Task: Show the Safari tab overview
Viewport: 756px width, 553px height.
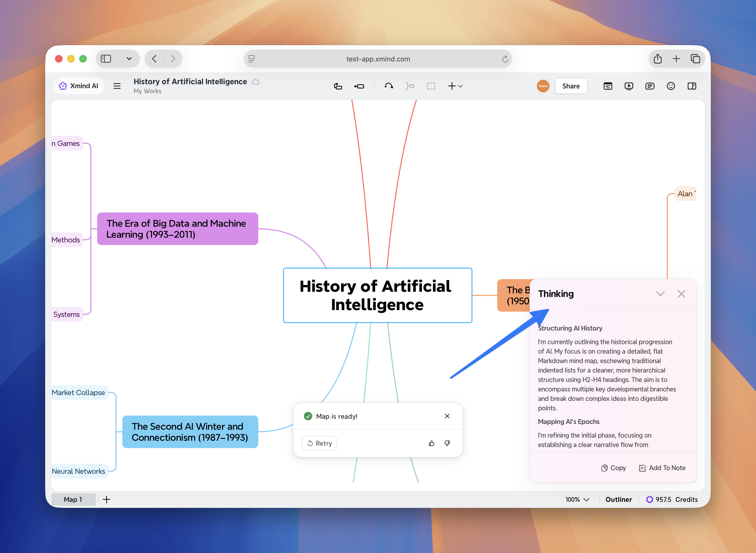Action: tap(695, 59)
